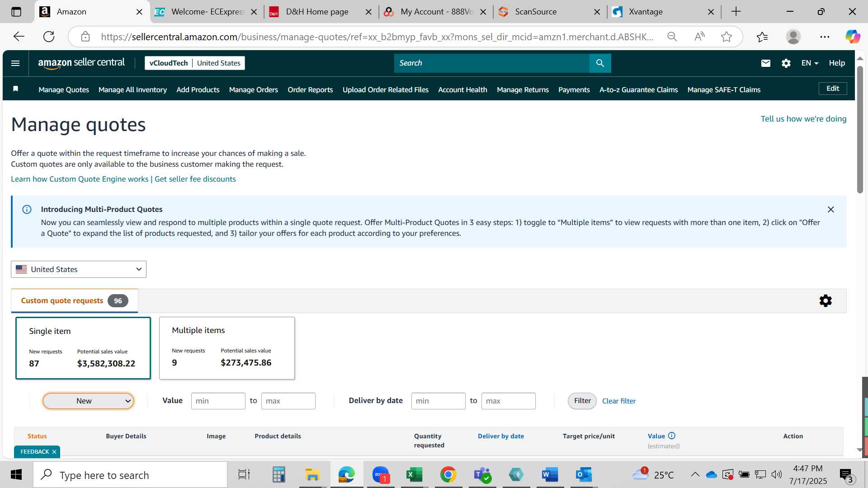Click the page vertical scrollbar thumb

point(860,130)
